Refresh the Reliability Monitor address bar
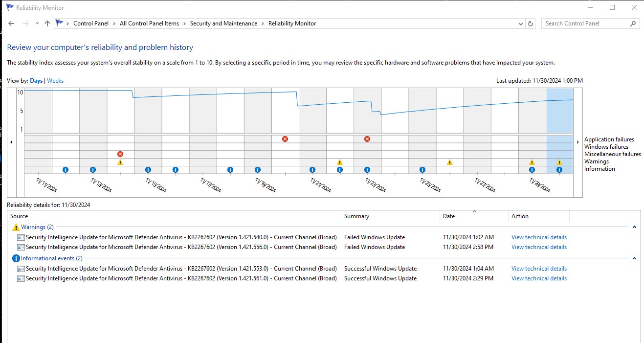Screen dimensions: 644x343 click(x=531, y=23)
